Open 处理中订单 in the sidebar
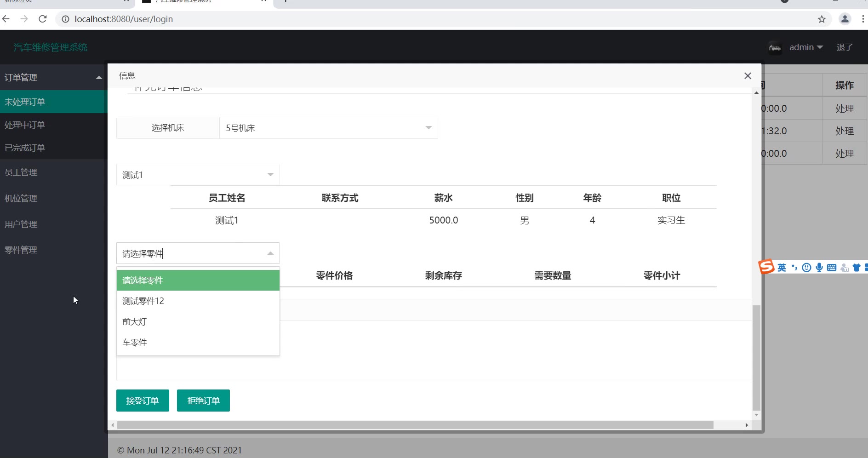The image size is (868, 458). [x=53, y=125]
